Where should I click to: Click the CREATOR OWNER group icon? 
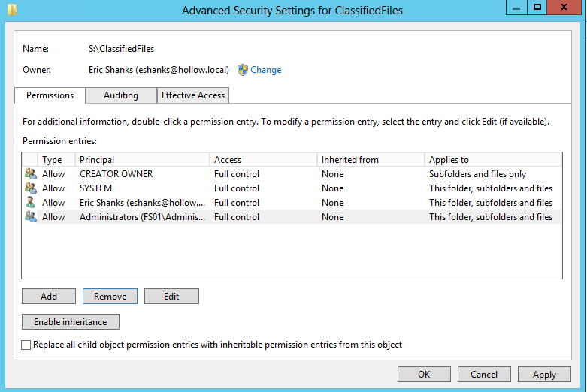(x=30, y=174)
